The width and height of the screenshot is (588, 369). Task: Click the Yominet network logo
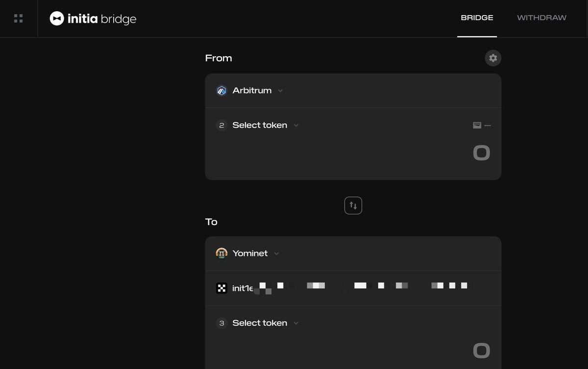point(221,254)
